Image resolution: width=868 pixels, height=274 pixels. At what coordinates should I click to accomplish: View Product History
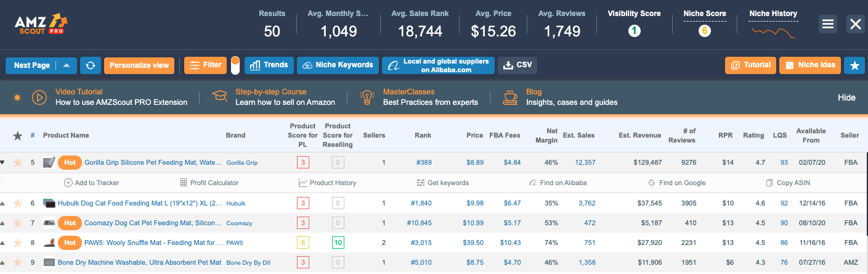point(327,183)
